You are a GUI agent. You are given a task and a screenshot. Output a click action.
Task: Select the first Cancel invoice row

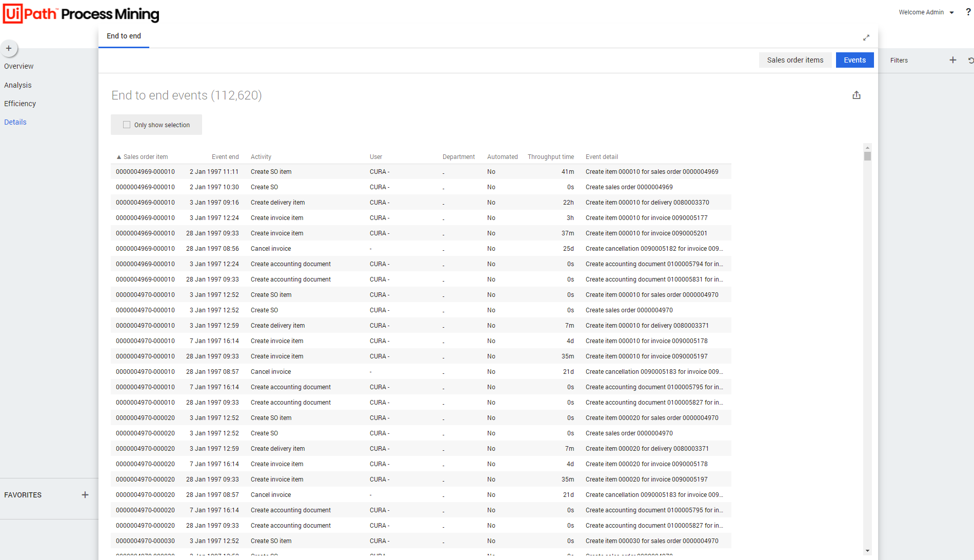coord(271,249)
